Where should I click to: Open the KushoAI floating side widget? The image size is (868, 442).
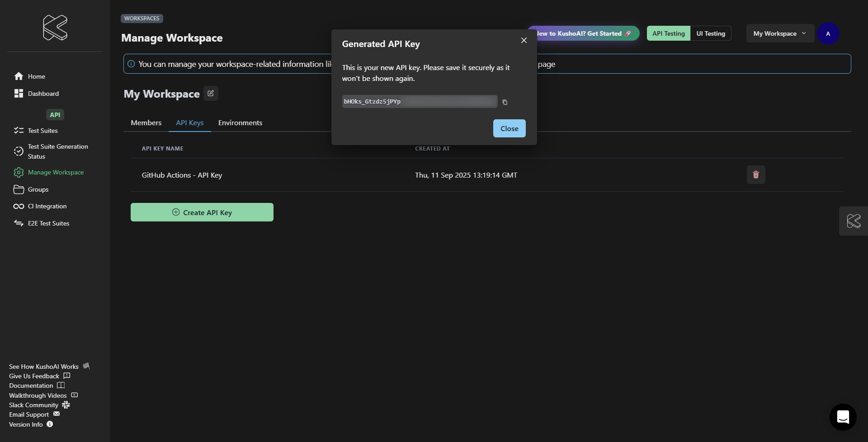(854, 221)
